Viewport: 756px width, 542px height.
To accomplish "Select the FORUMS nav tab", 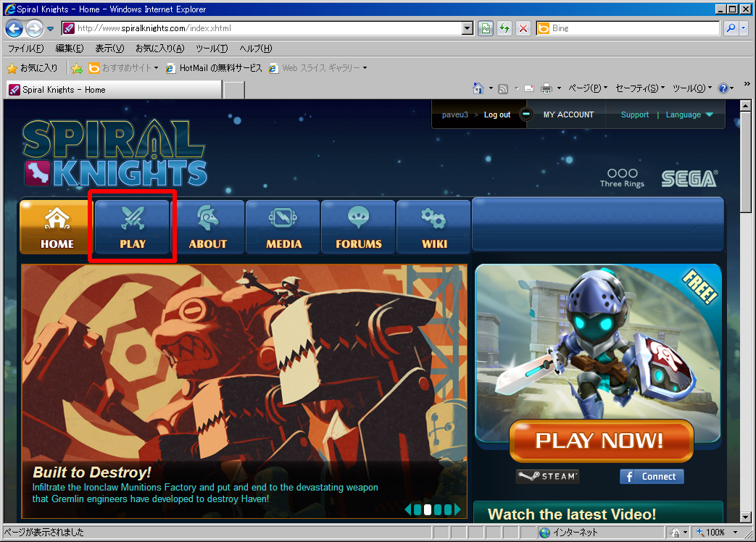I will [x=358, y=227].
